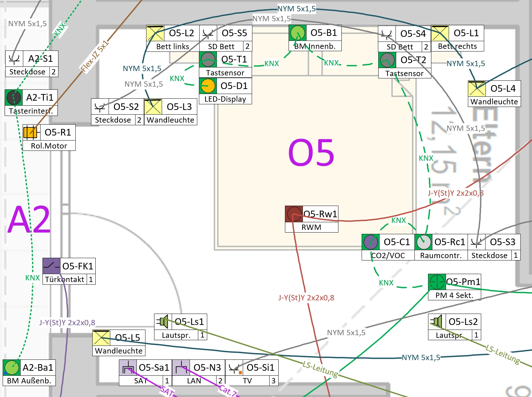Click the O5-T1 Tastsensor icon
Image resolution: width=532 pixels, height=397 pixels.
(x=208, y=60)
